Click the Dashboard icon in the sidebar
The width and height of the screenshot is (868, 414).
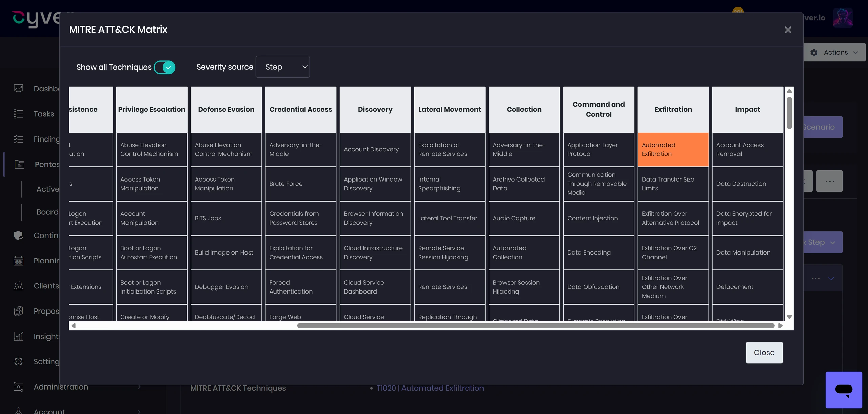pos(18,89)
